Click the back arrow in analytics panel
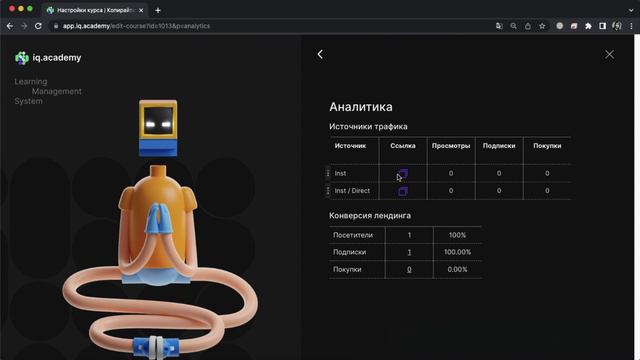Viewport: 640px width, 360px height. point(320,54)
